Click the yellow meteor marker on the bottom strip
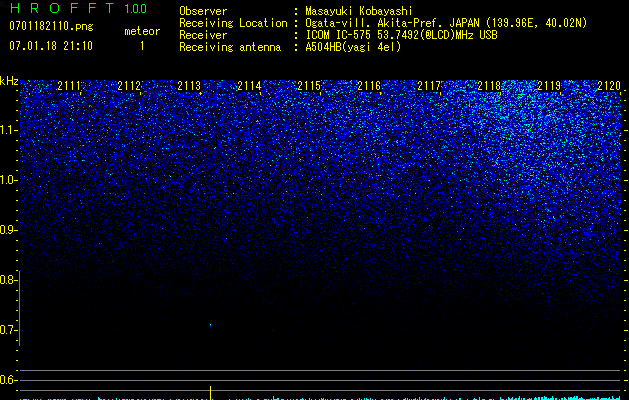 pos(211,392)
